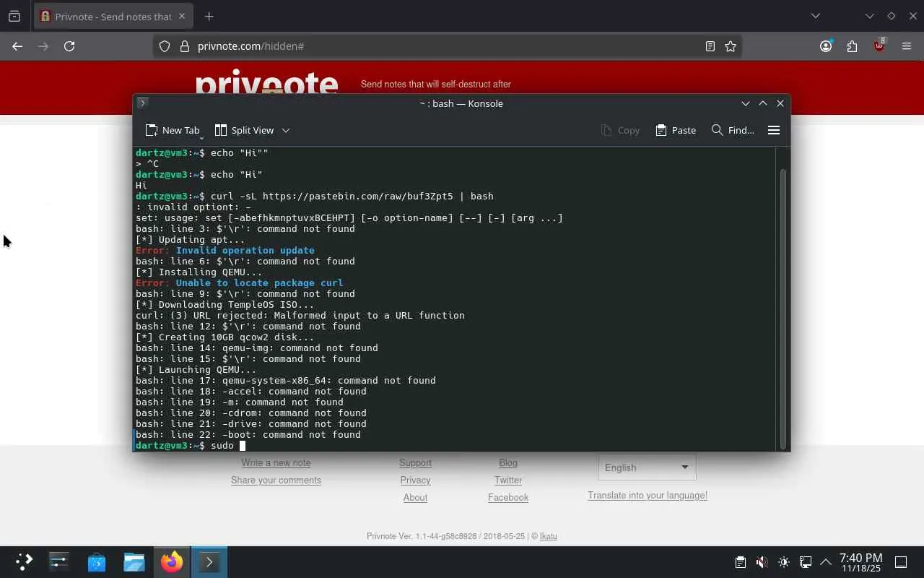The image size is (924, 578).
Task: Bookmark this page with the star
Action: click(731, 46)
